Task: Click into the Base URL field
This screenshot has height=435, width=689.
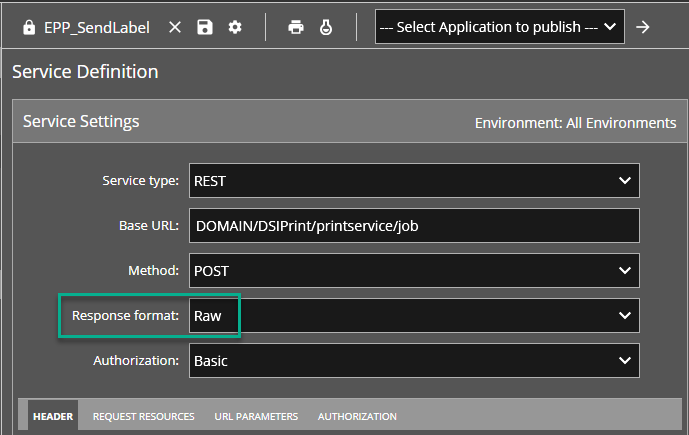Action: click(x=414, y=226)
